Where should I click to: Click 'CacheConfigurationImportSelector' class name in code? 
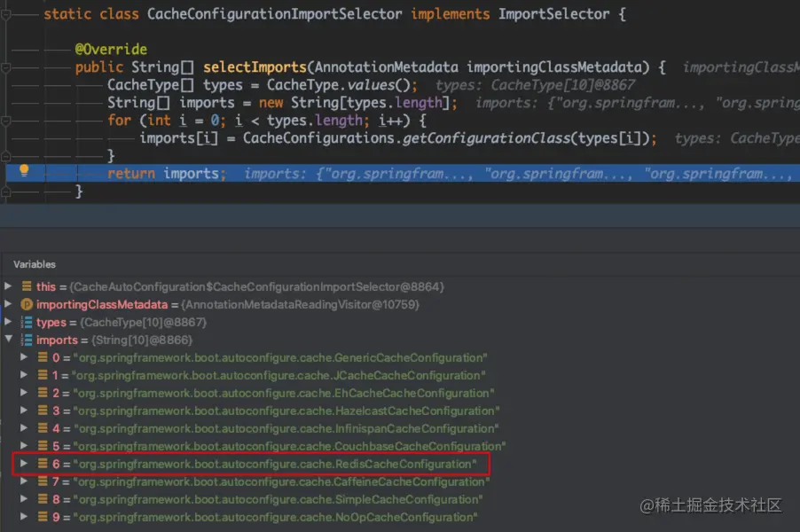coord(274,14)
